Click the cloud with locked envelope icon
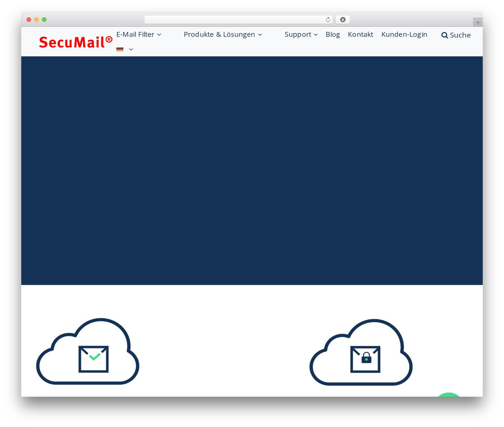This screenshot has width=504, height=427. (361, 352)
